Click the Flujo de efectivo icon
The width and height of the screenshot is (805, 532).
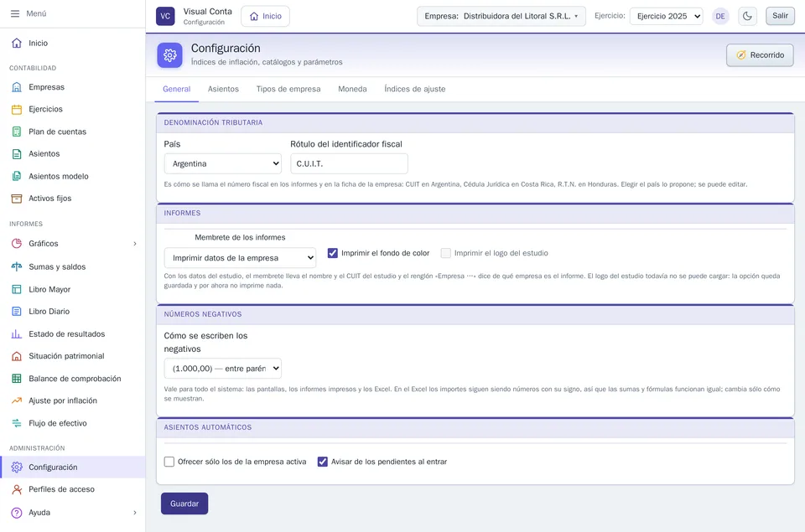(17, 423)
